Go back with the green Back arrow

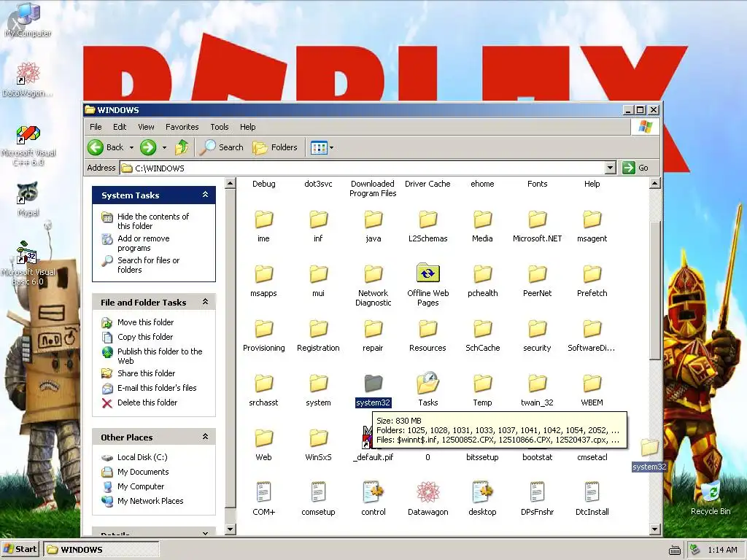click(106, 147)
